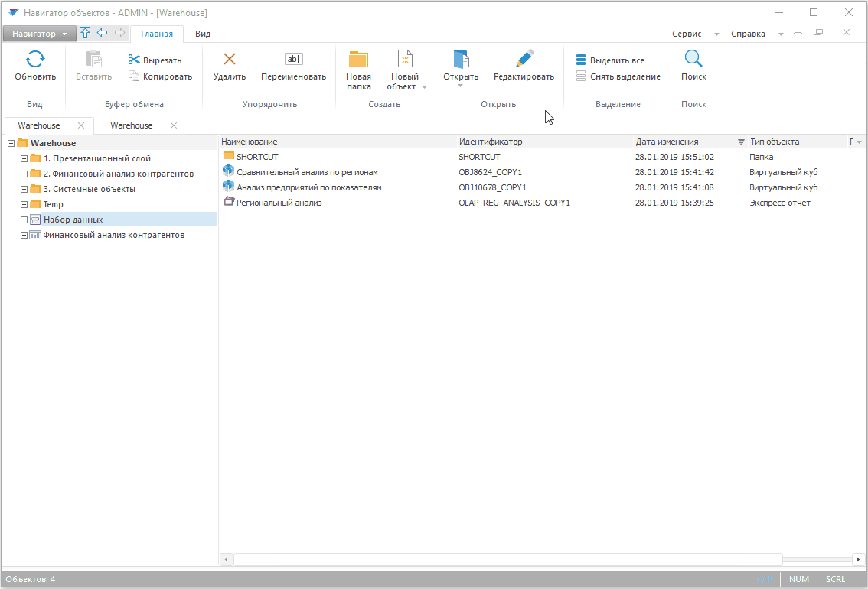Click the back navigation arrow in toolbar
This screenshot has height=589, width=868.
point(102,33)
